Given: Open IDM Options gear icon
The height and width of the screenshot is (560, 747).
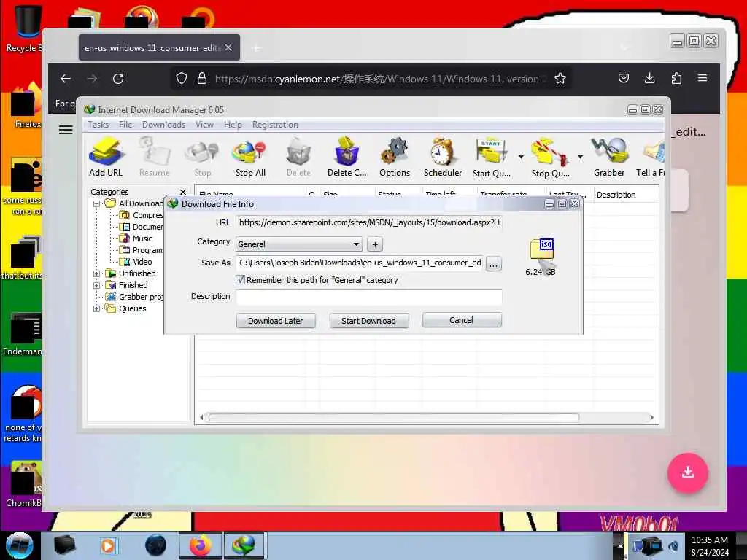Looking at the screenshot, I should [x=395, y=157].
